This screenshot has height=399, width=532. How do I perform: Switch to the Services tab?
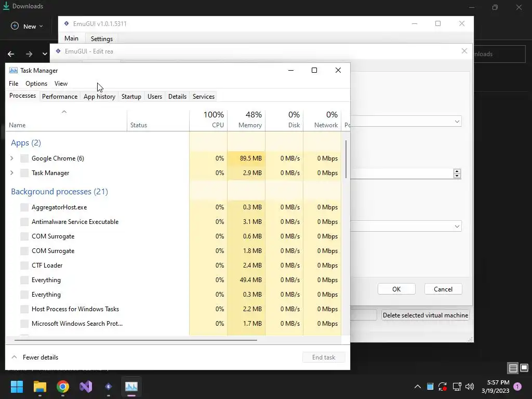pyautogui.click(x=204, y=96)
